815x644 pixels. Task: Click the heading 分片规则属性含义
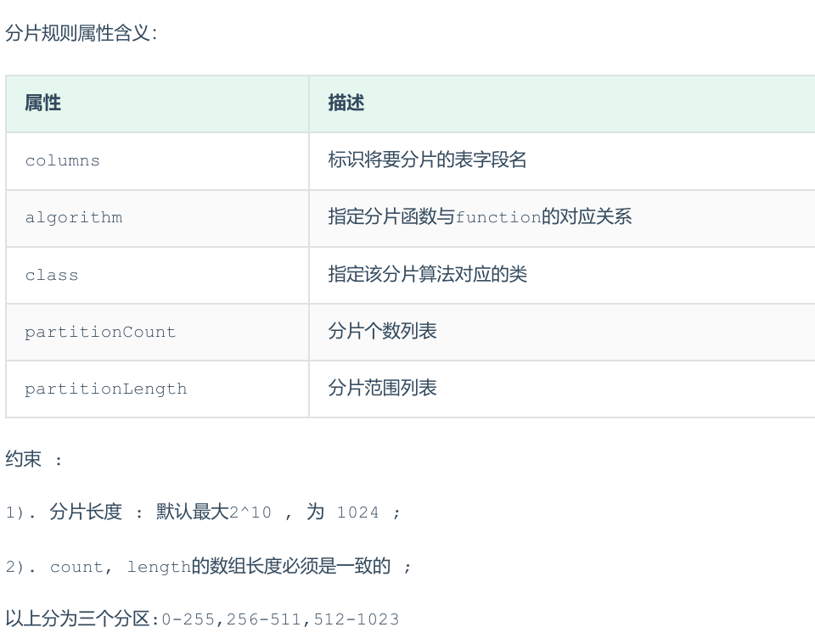(81, 34)
